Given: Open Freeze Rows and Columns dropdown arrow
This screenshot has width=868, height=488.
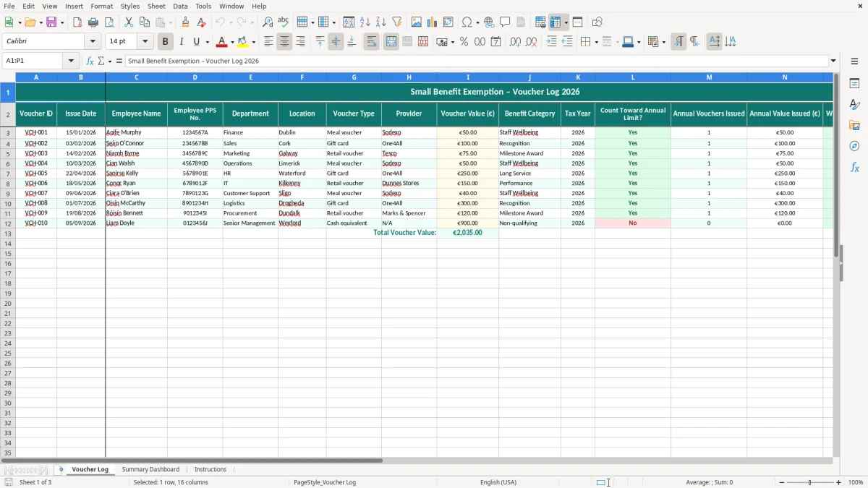Looking at the screenshot, I should 566,22.
